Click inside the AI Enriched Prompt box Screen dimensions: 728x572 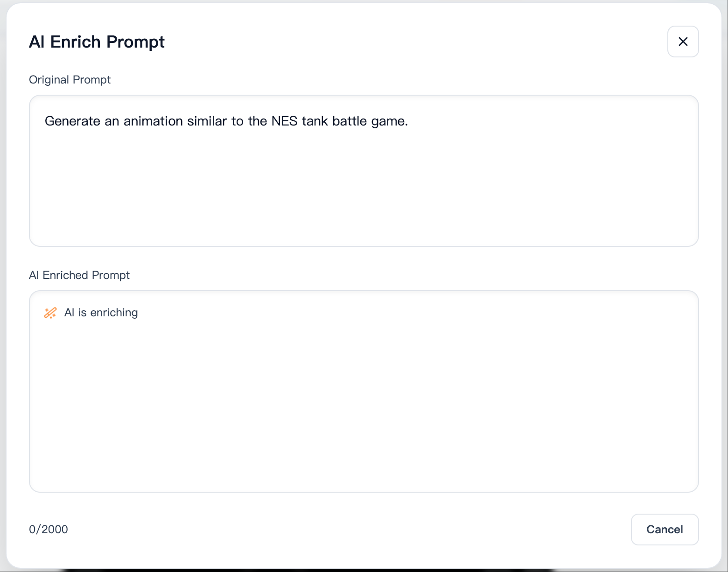coord(364,401)
